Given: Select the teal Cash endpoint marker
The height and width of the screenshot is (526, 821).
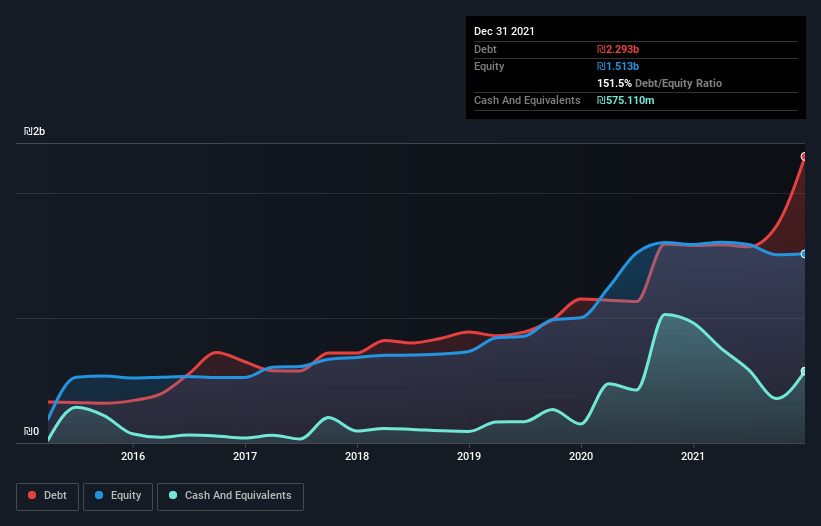Looking at the screenshot, I should [x=804, y=371].
